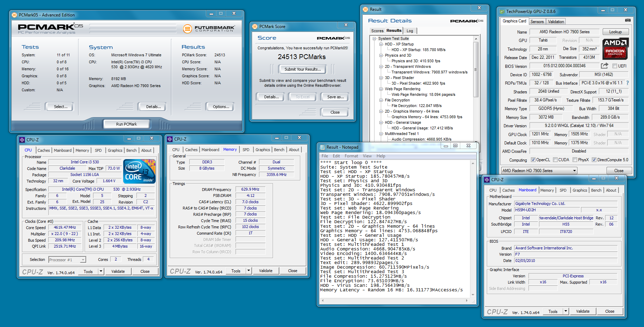Toggle the DirectCompute 5.0 checkbox
This screenshot has height=327, width=644.
(x=594, y=160)
